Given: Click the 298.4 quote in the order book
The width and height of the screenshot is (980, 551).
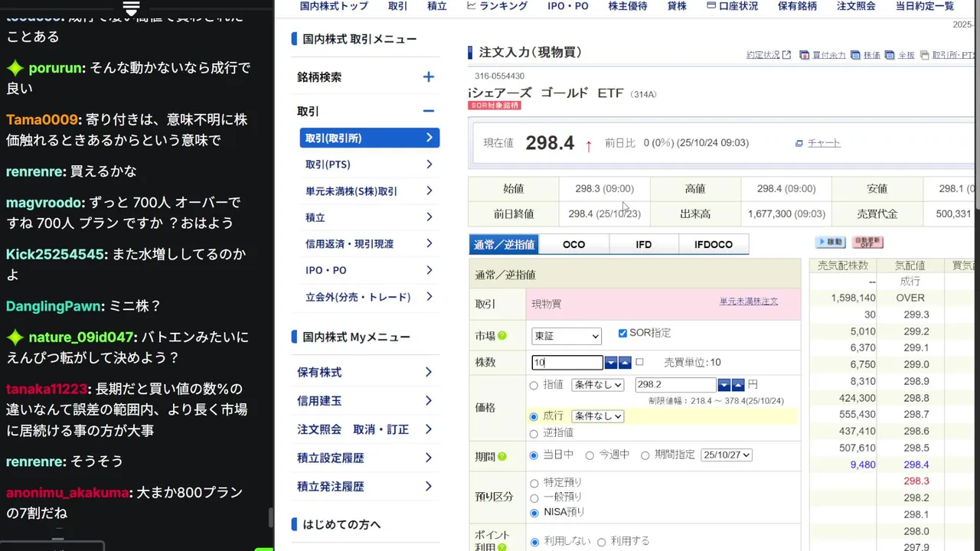Looking at the screenshot, I should click(916, 465).
